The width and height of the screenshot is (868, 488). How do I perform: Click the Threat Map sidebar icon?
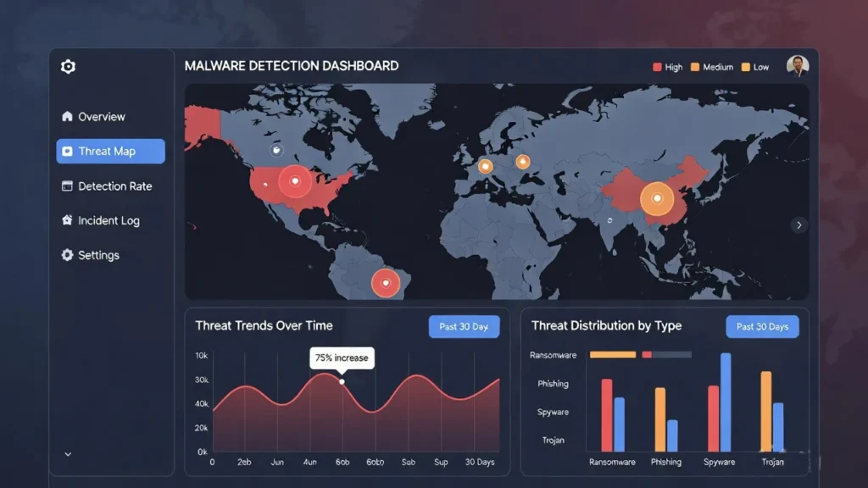(x=69, y=151)
